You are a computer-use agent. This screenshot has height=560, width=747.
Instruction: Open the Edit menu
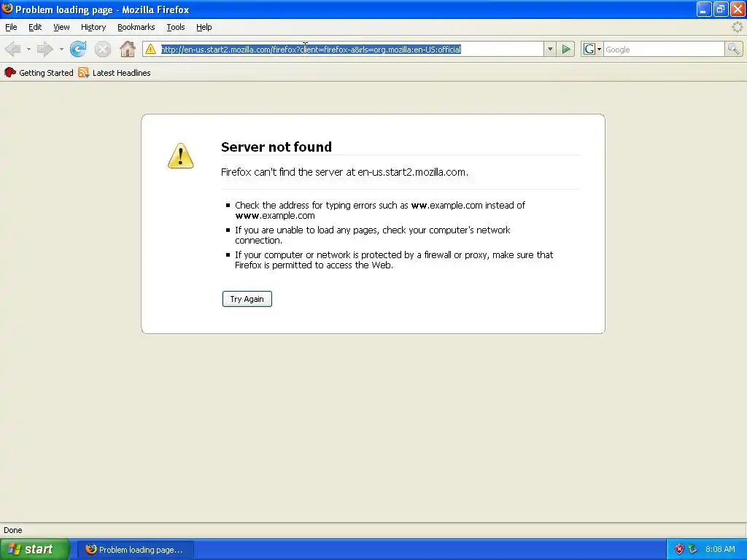[x=35, y=27]
